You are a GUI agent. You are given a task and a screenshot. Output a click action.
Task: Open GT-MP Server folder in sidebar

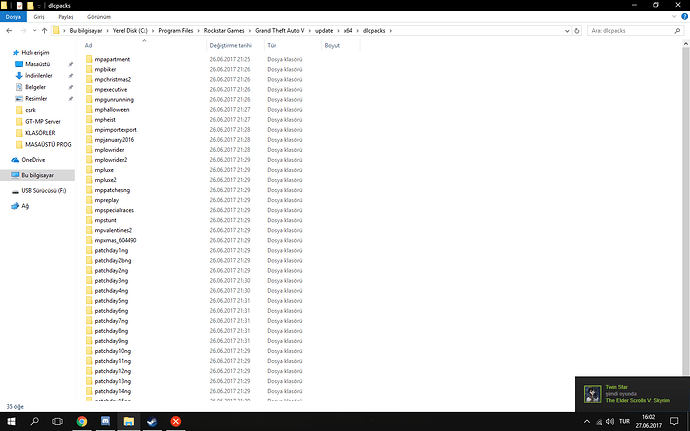pyautogui.click(x=42, y=122)
